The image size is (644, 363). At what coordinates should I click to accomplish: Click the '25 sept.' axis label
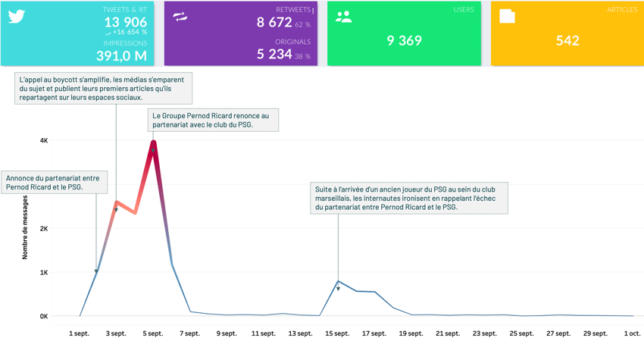pyautogui.click(x=521, y=333)
